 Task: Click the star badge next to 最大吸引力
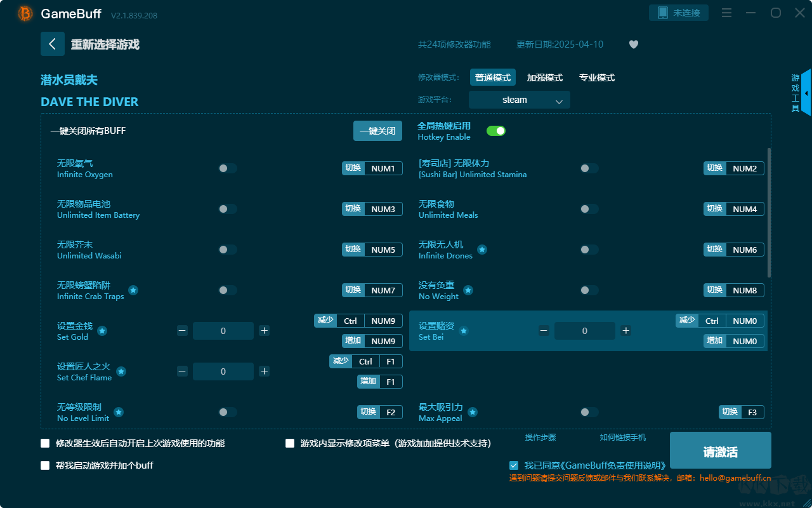(473, 412)
